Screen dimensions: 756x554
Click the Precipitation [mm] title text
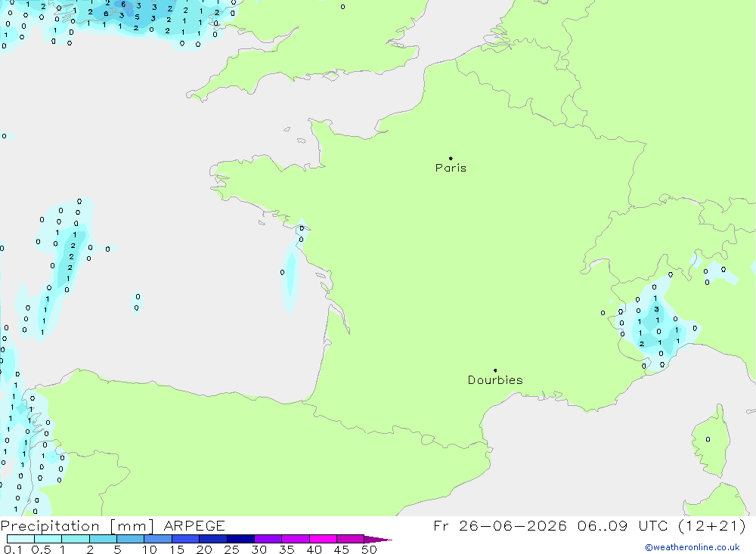pos(77,525)
